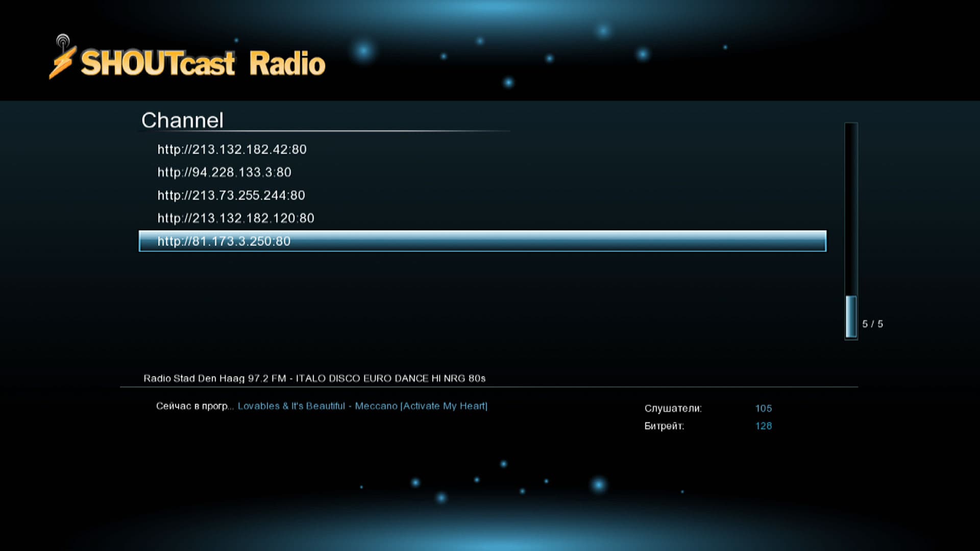
Task: Click the bitrate value 128
Action: pyautogui.click(x=763, y=426)
